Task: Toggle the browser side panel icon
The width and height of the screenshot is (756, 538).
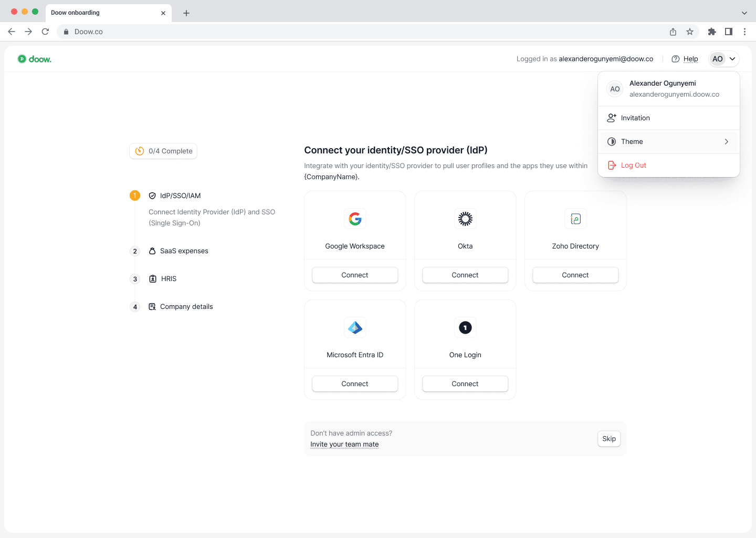Action: click(x=729, y=32)
